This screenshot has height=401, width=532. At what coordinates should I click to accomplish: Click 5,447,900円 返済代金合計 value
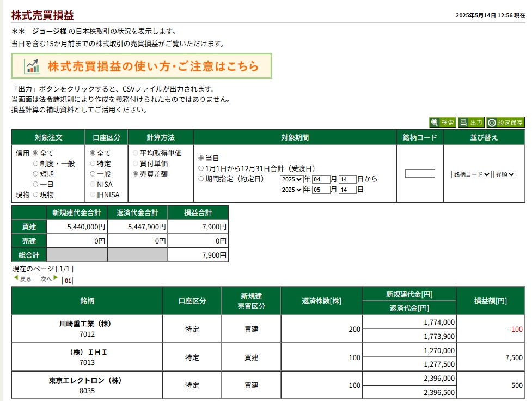click(147, 227)
